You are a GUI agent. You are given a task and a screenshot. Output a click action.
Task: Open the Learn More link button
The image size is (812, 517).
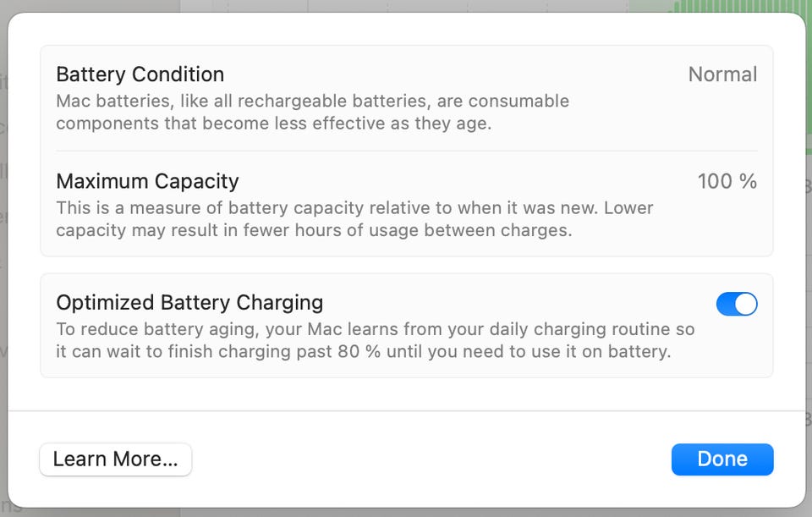coord(115,459)
